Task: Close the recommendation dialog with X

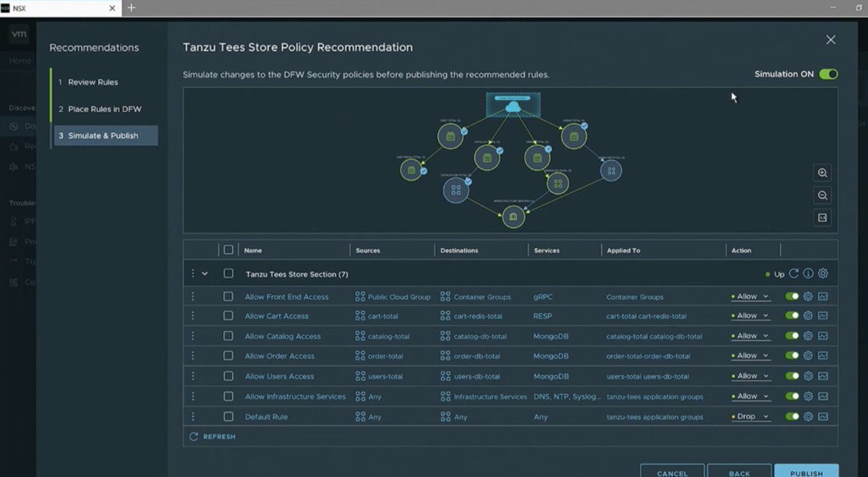Action: pos(830,40)
